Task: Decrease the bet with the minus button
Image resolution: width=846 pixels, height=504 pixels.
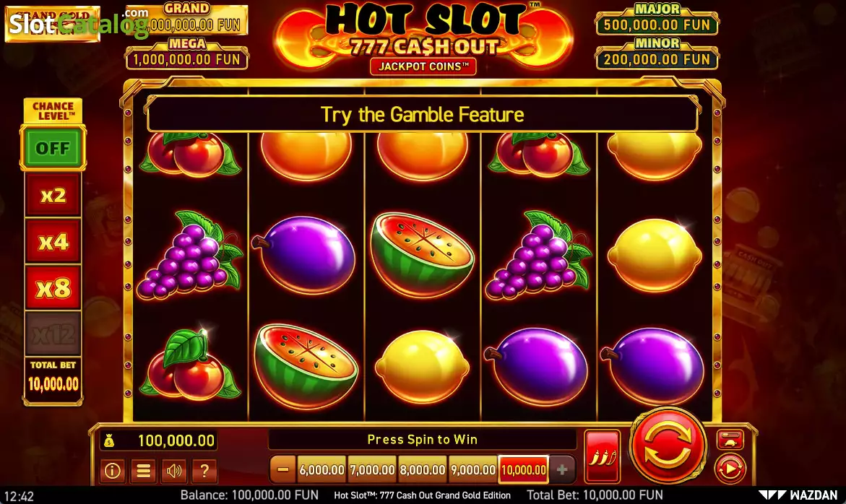Action: (x=282, y=469)
